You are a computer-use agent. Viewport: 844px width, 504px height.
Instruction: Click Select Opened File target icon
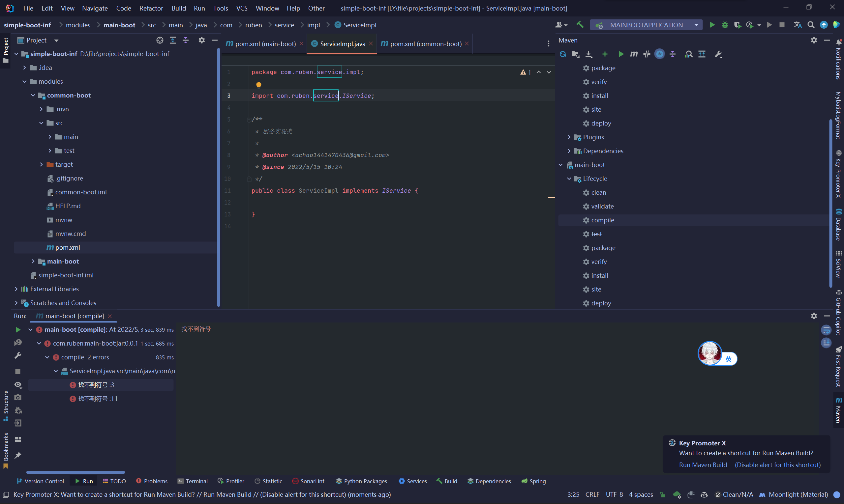(x=160, y=40)
